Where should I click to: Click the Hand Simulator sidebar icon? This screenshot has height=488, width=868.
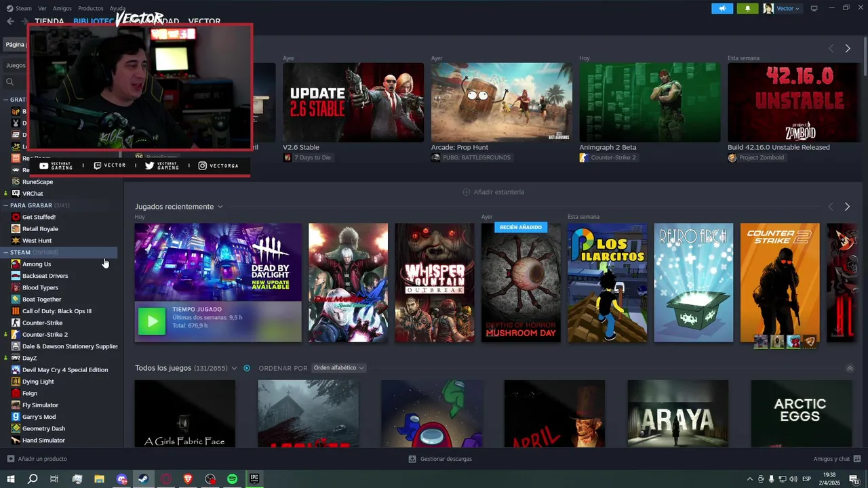tap(16, 440)
